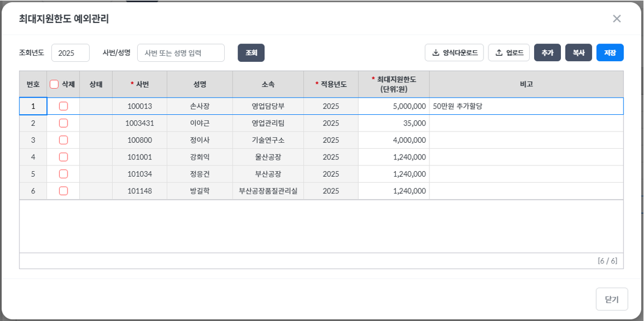Click the name cell 방길학

click(x=200, y=191)
